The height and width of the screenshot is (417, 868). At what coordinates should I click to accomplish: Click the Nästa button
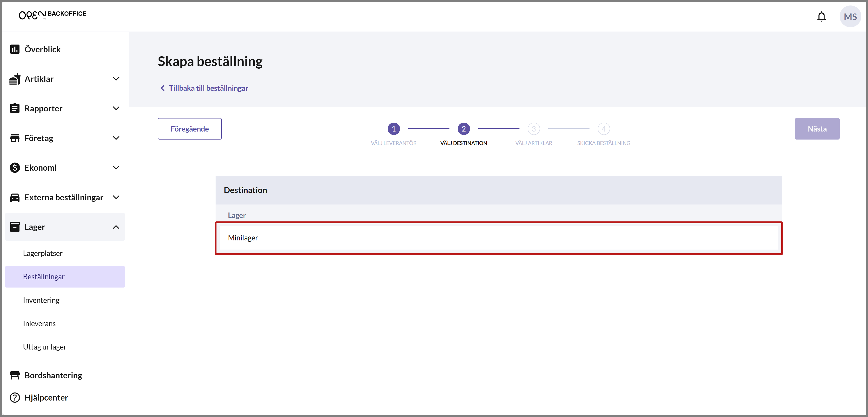(817, 129)
